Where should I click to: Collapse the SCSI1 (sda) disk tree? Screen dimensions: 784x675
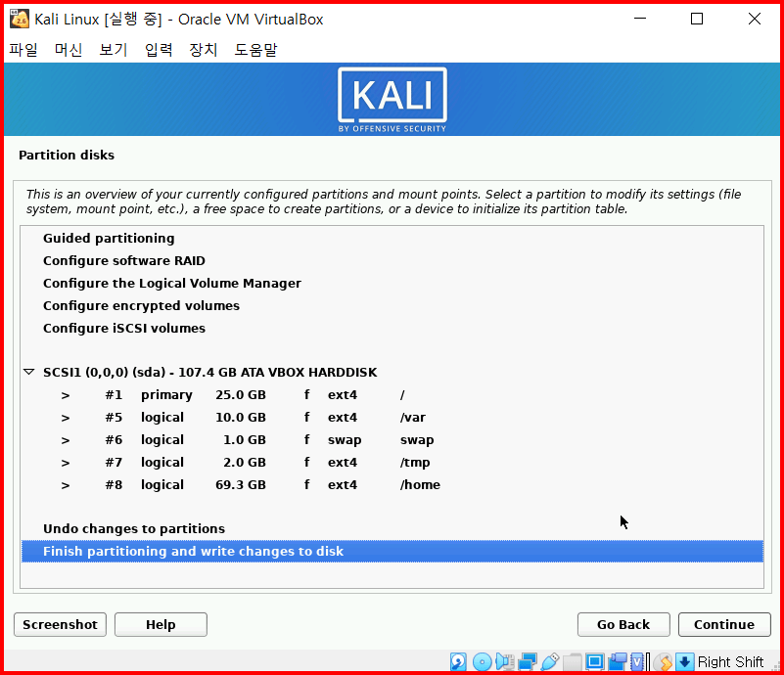point(29,372)
